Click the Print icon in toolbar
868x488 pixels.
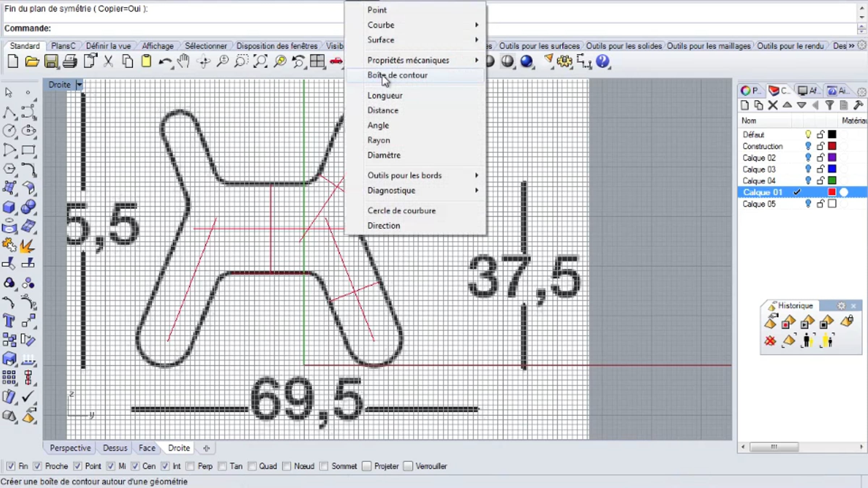click(70, 61)
